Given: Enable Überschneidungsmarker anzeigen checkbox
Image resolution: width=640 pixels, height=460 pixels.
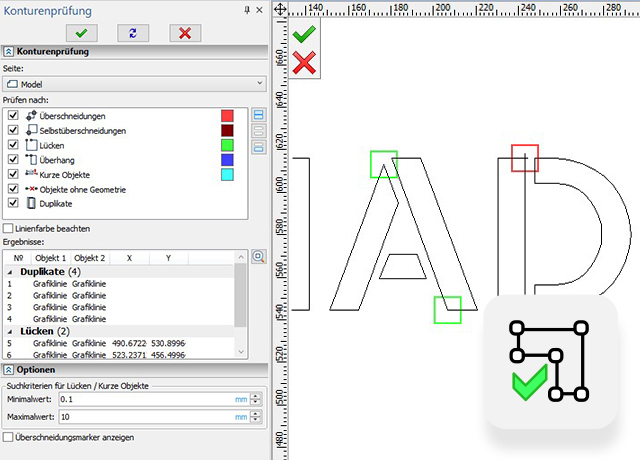Looking at the screenshot, I should click(x=8, y=437).
